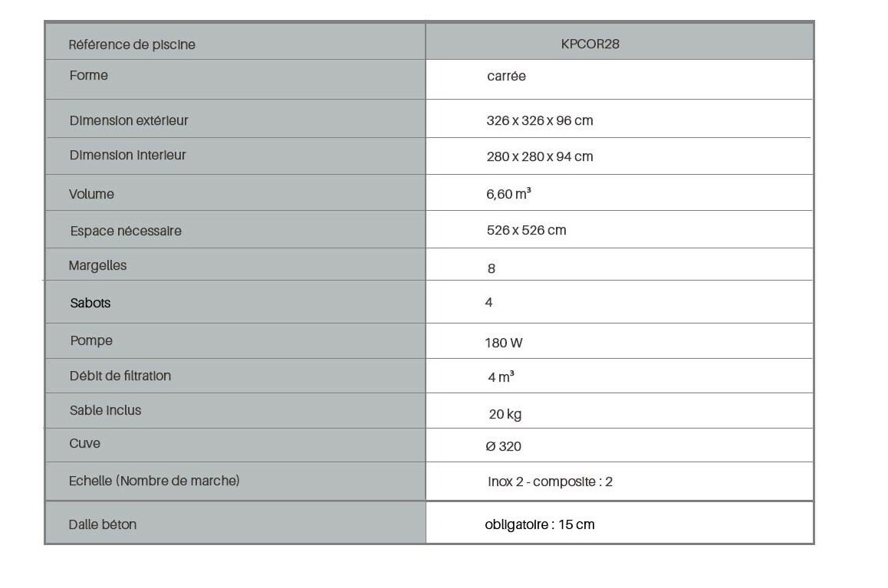Select the 'obligatoire : 15 cm' value
Image resolution: width=888 pixels, height=588 pixels.
[540, 524]
